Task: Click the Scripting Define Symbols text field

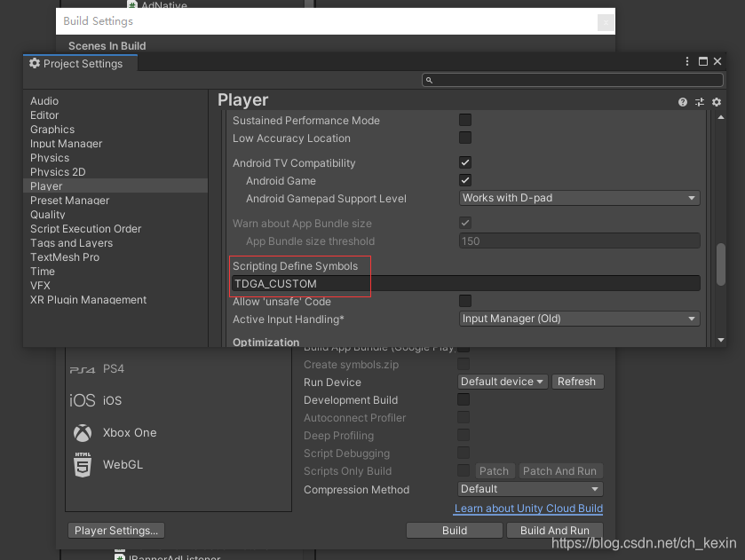Action: click(465, 284)
